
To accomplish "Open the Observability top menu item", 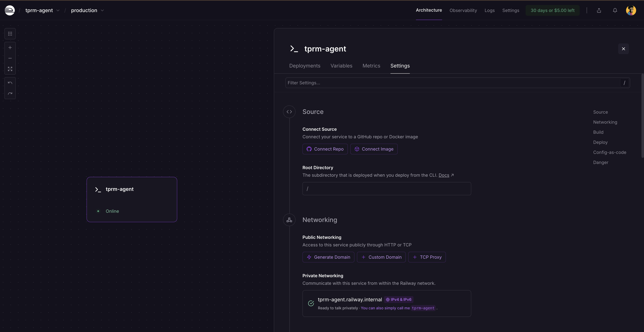I will click(463, 10).
